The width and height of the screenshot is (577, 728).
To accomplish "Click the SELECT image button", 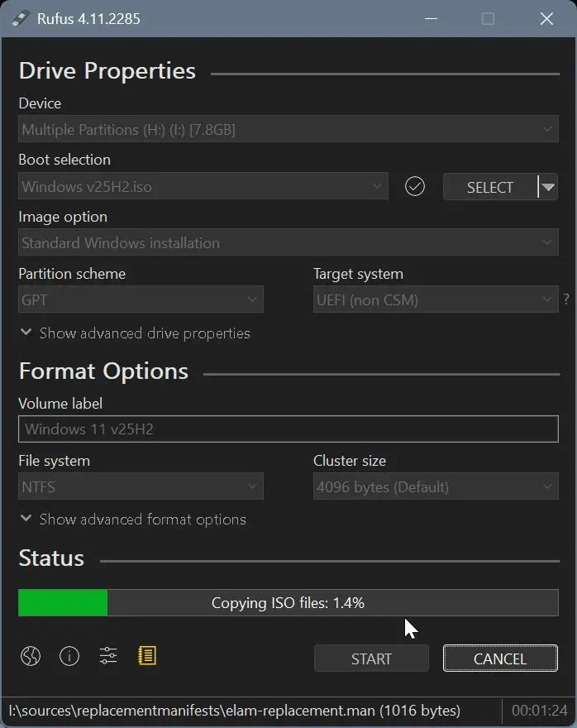I will (x=489, y=187).
